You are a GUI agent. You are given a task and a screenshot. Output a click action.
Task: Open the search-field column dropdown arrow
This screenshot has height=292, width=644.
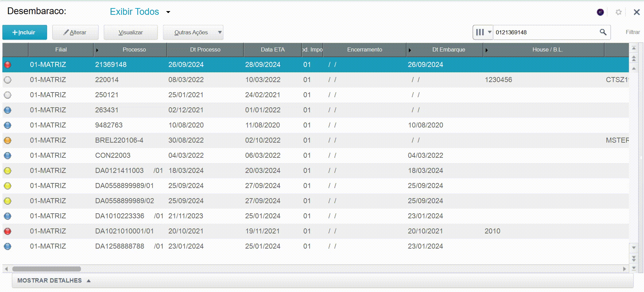click(x=489, y=32)
